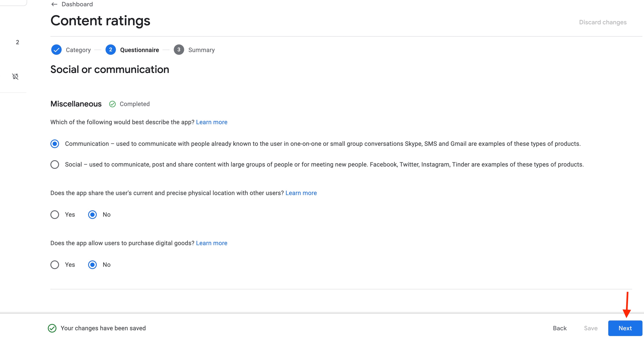Screen dimensions: 644x338
Task: Go to the Summary step label
Action: (201, 50)
